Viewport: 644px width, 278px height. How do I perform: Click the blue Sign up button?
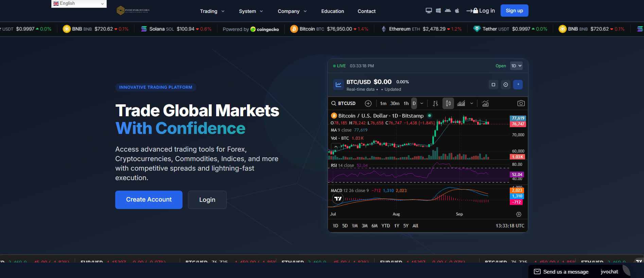point(515,11)
